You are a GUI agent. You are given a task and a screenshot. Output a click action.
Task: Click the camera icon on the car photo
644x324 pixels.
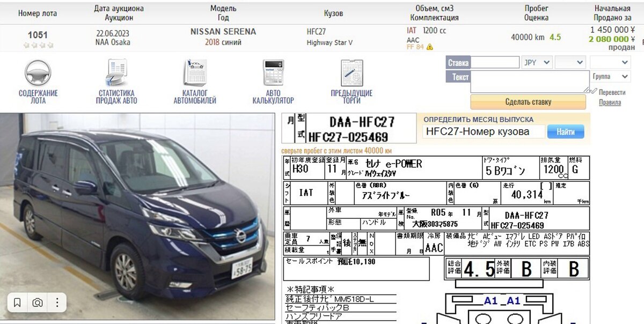coord(37,303)
